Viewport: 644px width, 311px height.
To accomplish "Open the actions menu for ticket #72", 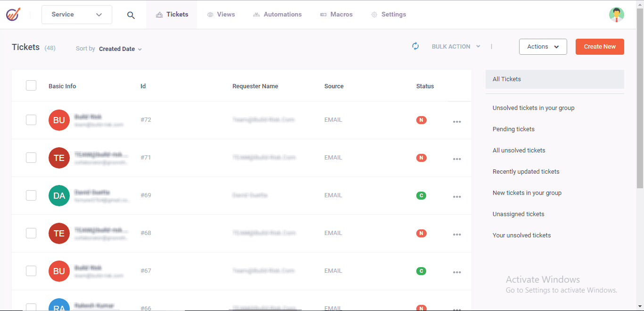I will [x=456, y=121].
